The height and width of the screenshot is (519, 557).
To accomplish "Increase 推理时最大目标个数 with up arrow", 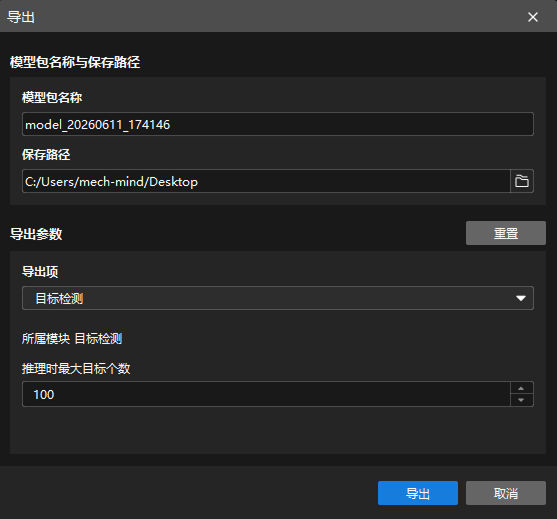I will [x=521, y=388].
